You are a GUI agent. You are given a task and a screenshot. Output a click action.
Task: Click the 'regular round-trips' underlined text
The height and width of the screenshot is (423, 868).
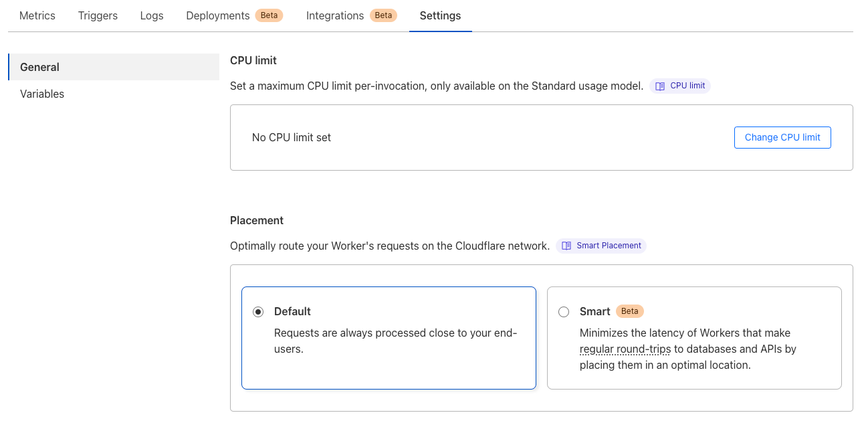625,349
